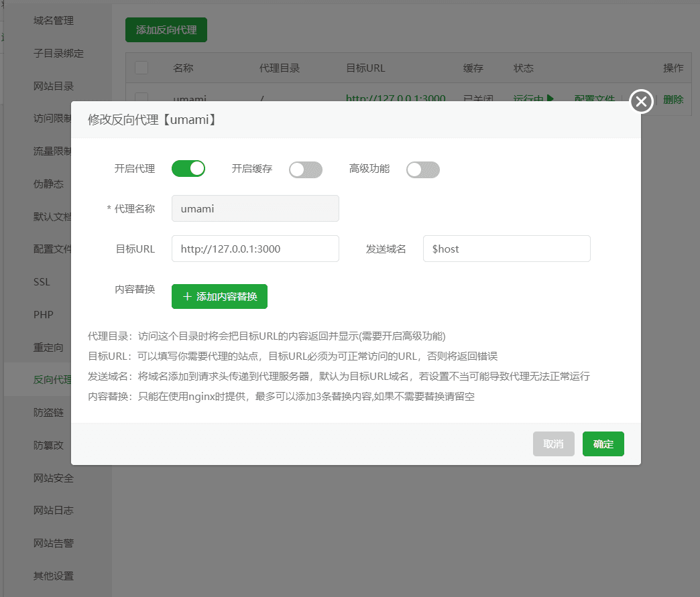Open the 子目录绑定 sidebar tab
The height and width of the screenshot is (597, 700).
click(58, 54)
